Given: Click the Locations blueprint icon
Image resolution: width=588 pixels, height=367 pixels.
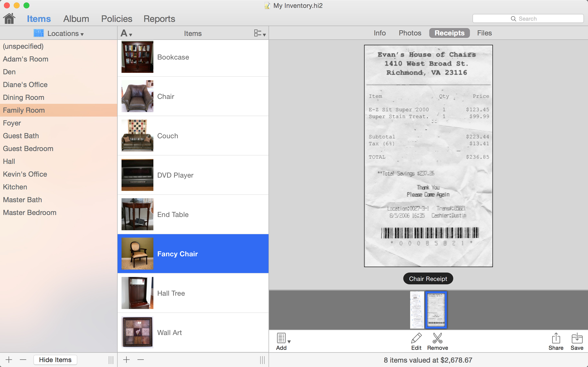Looking at the screenshot, I should (x=39, y=33).
